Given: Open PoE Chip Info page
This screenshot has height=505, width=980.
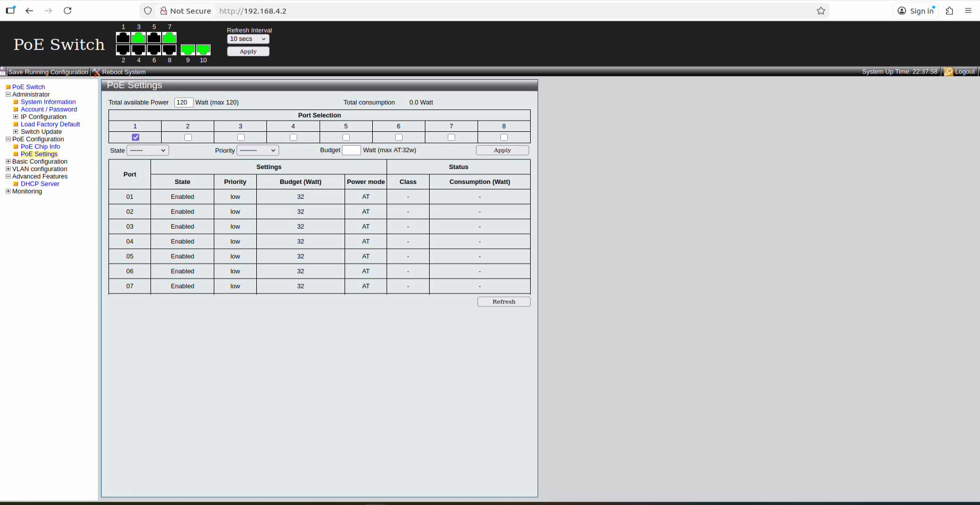Looking at the screenshot, I should pos(40,147).
